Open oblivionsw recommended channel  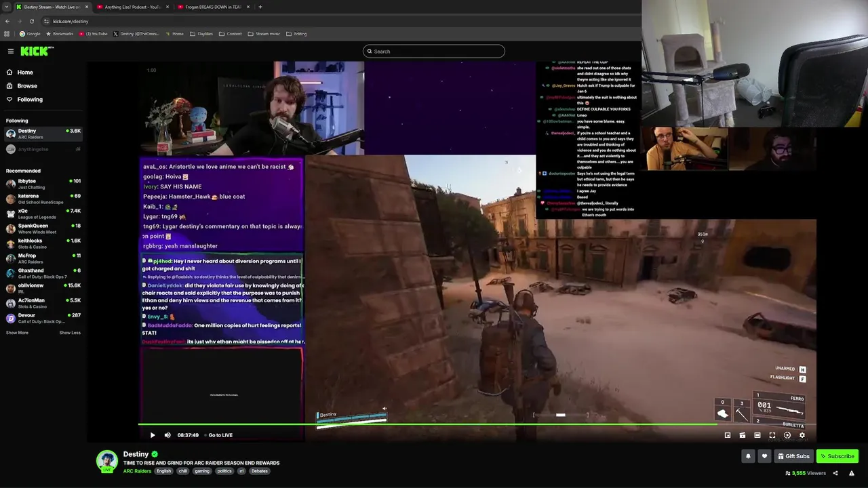click(43, 288)
